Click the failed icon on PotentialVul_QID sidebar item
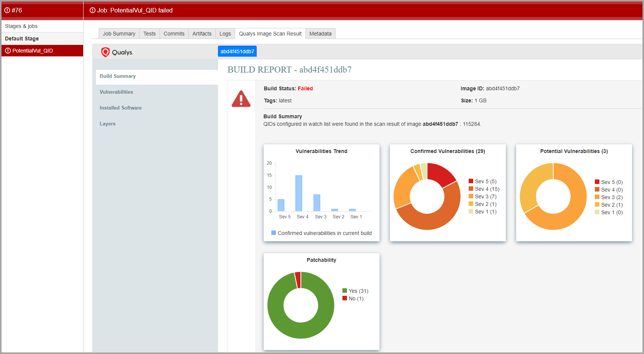644x354 pixels. point(8,51)
